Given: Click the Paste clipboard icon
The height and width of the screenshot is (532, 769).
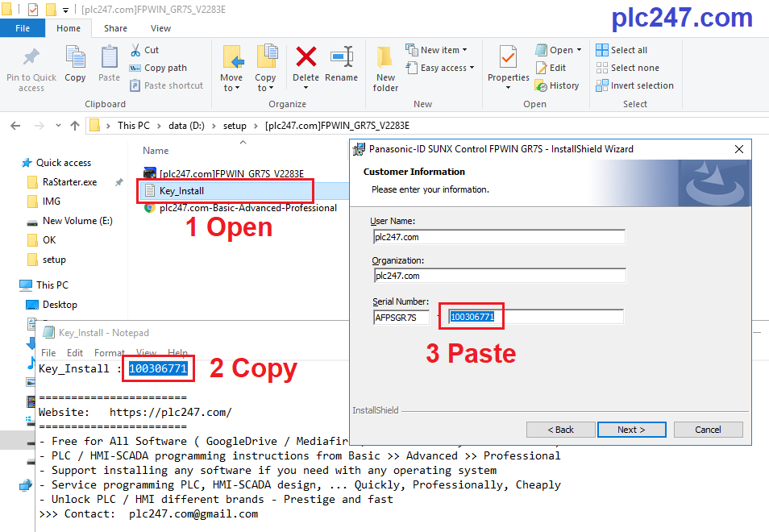Looking at the screenshot, I should pyautogui.click(x=109, y=57).
